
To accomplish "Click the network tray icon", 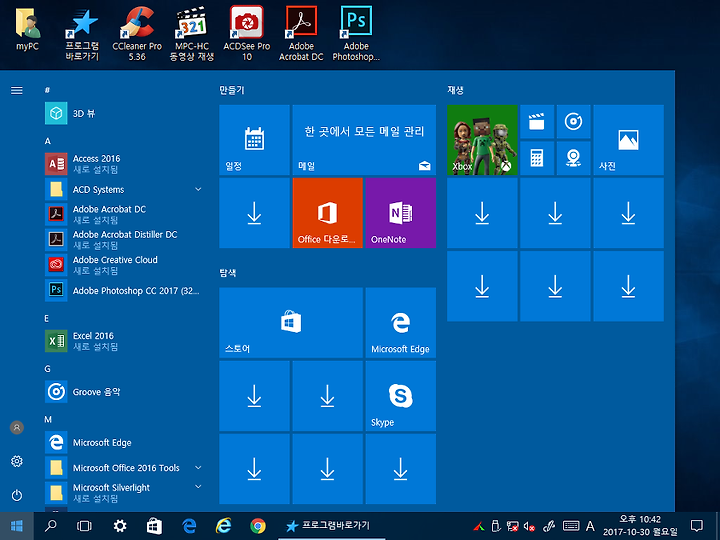I will [512, 526].
